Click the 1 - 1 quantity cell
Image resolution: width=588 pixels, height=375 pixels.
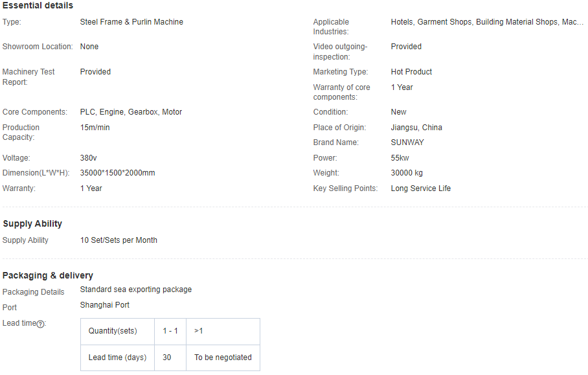click(170, 332)
